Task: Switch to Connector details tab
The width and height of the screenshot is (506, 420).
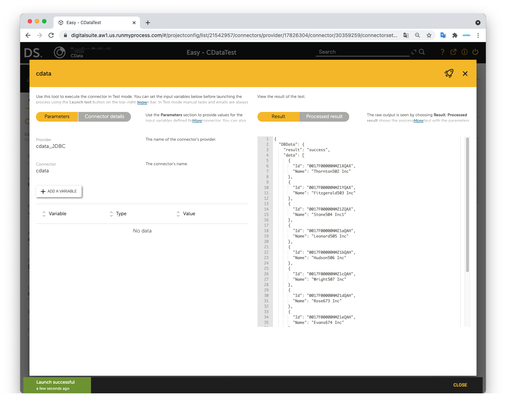Action: click(x=104, y=117)
